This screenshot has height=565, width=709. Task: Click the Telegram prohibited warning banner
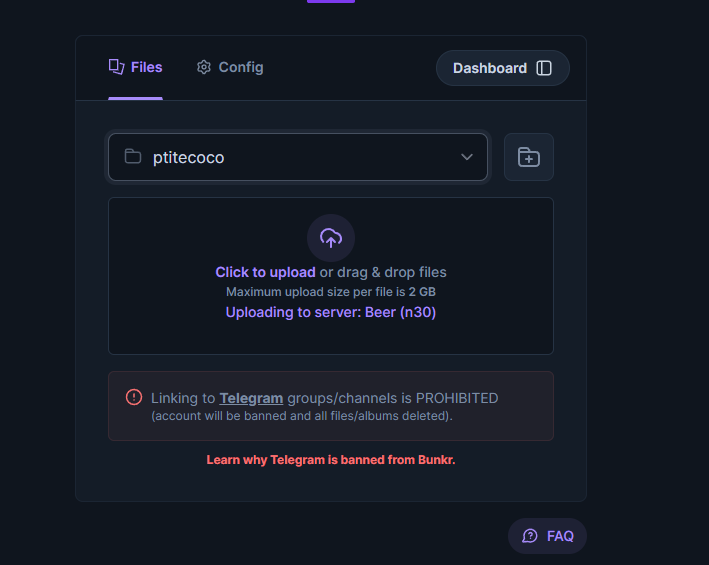point(331,406)
